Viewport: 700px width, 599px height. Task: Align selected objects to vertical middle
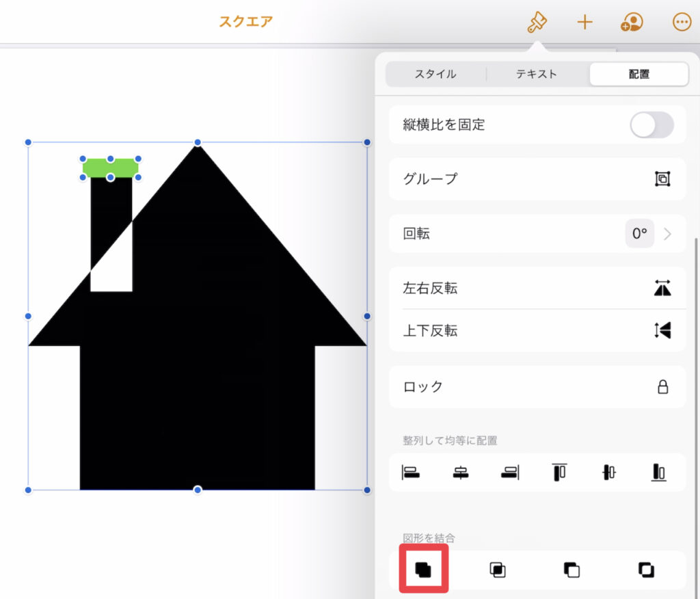click(609, 472)
